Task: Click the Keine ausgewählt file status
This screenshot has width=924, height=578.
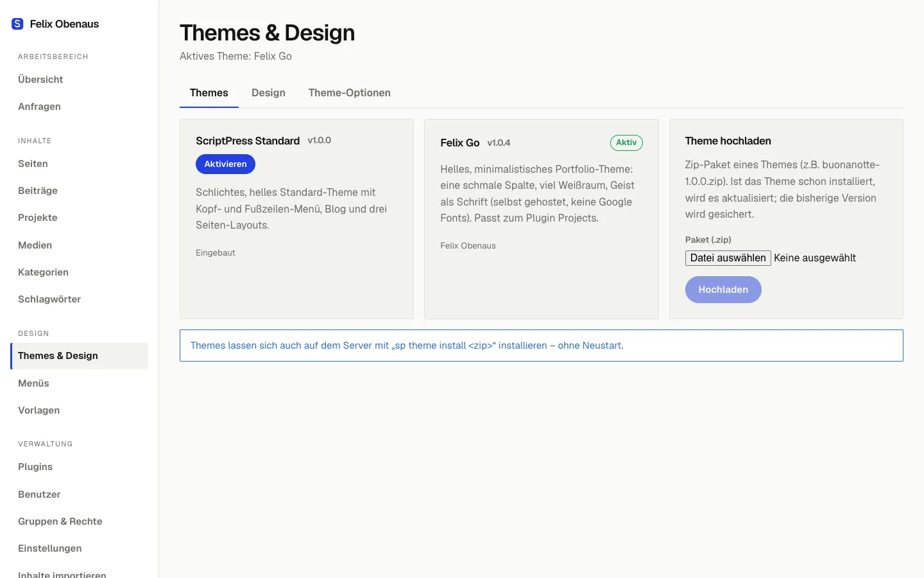Action: click(815, 258)
